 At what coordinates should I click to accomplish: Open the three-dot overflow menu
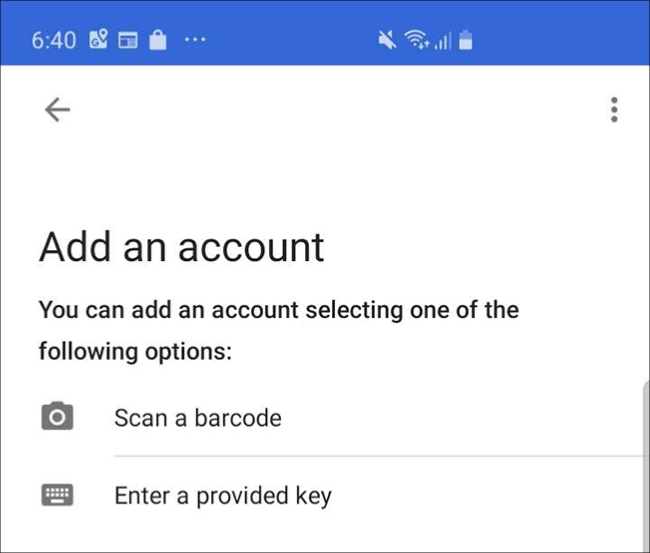614,110
